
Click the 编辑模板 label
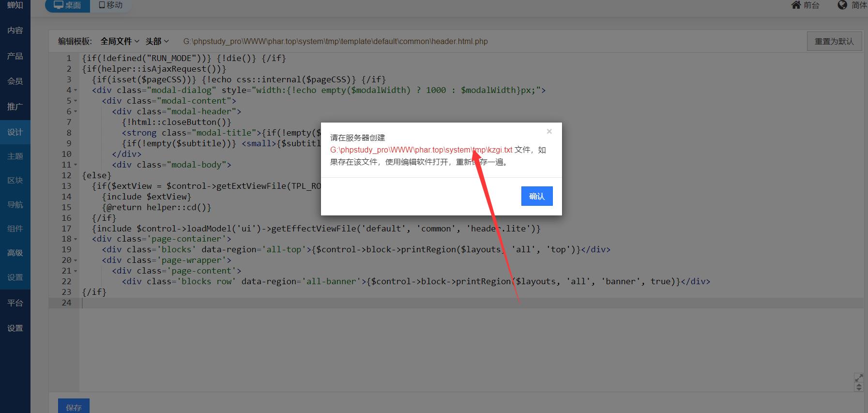point(75,41)
